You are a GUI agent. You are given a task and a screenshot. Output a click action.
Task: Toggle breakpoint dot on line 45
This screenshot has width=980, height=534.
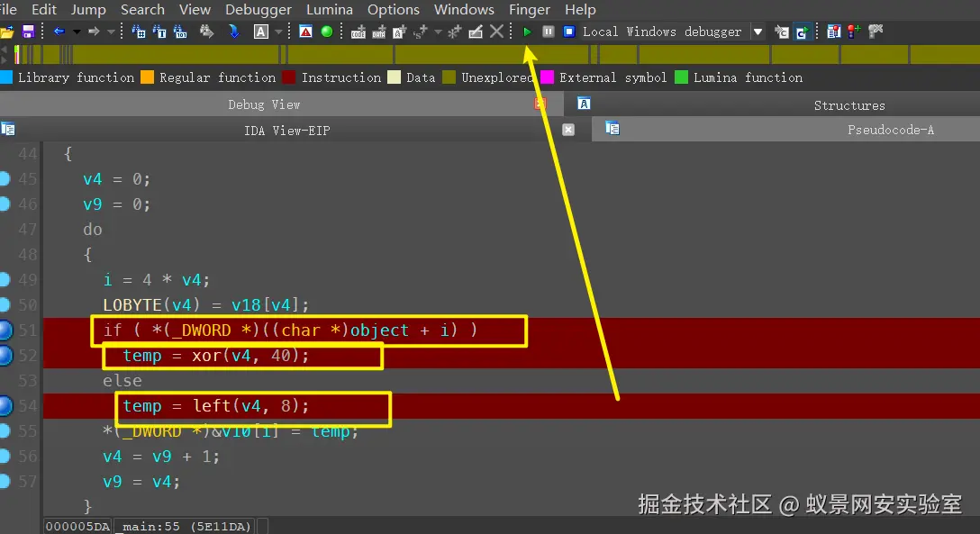pyautogui.click(x=5, y=178)
